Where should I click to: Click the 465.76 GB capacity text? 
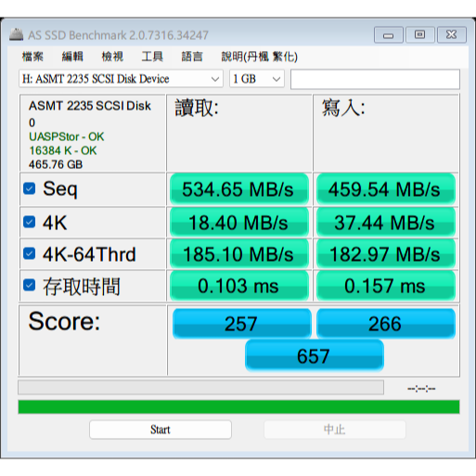[x=56, y=164]
